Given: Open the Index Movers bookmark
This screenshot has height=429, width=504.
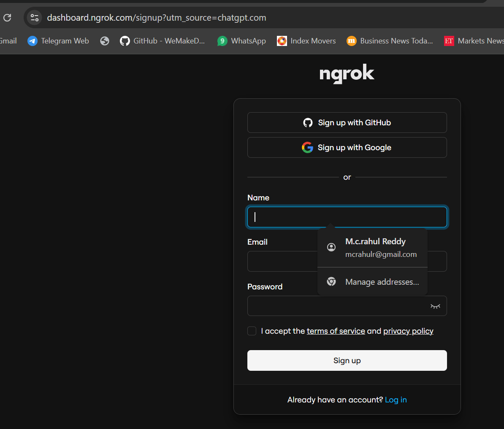Looking at the screenshot, I should coord(306,41).
